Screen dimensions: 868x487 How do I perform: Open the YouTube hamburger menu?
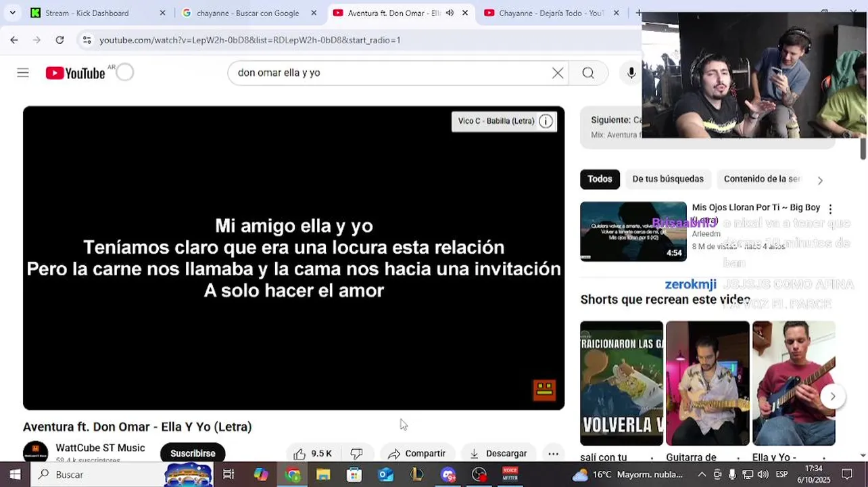[x=23, y=73]
